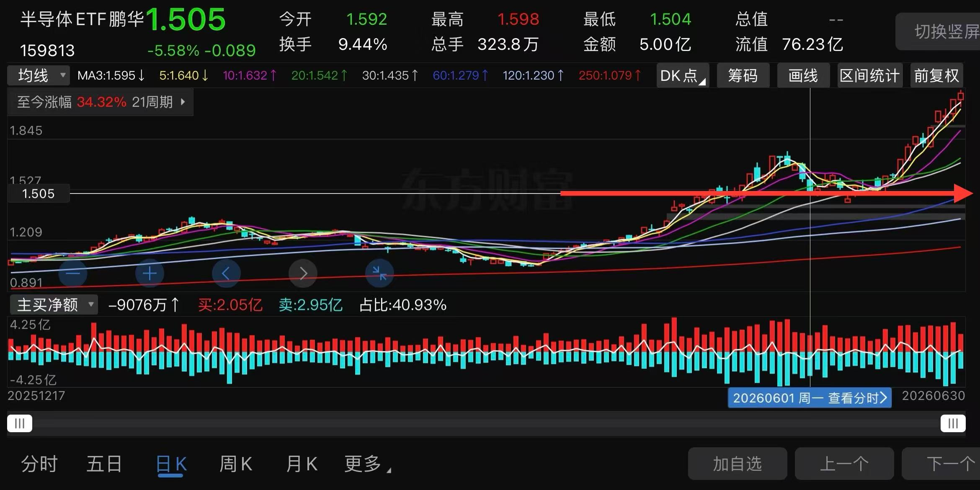Click the current price 1.505 in header

tap(186, 20)
